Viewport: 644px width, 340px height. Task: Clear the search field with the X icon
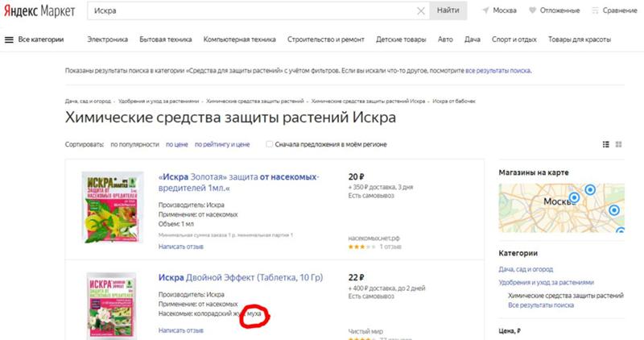(421, 11)
